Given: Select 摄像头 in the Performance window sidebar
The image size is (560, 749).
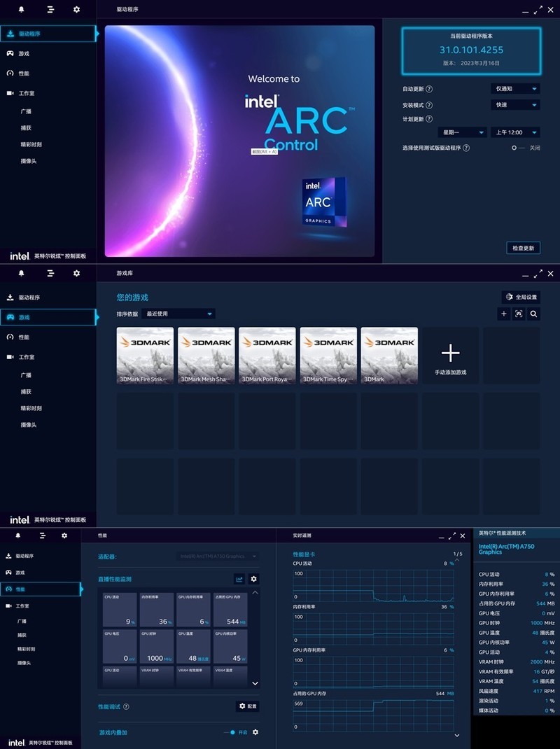Looking at the screenshot, I should (24, 663).
